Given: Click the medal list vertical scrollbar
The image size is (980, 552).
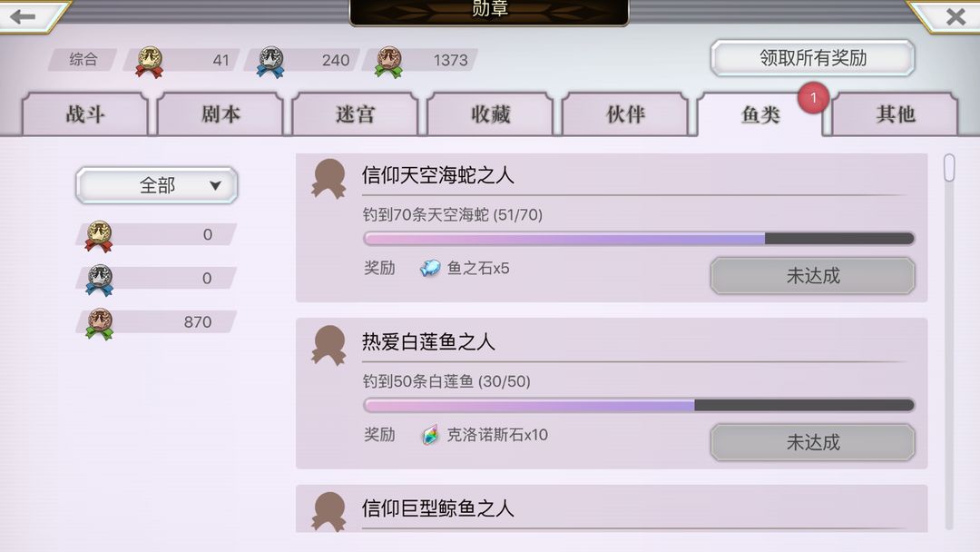Looking at the screenshot, I should pyautogui.click(x=949, y=341).
